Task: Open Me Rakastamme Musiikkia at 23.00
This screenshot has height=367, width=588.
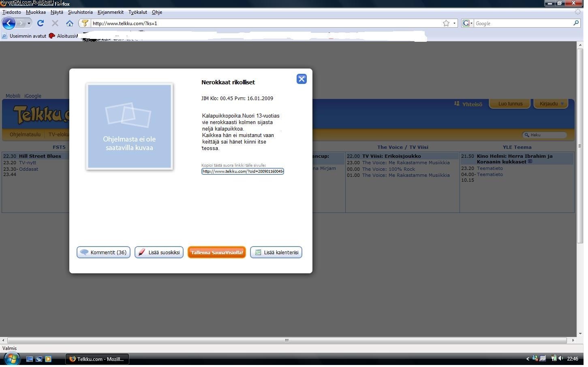Action: point(406,163)
